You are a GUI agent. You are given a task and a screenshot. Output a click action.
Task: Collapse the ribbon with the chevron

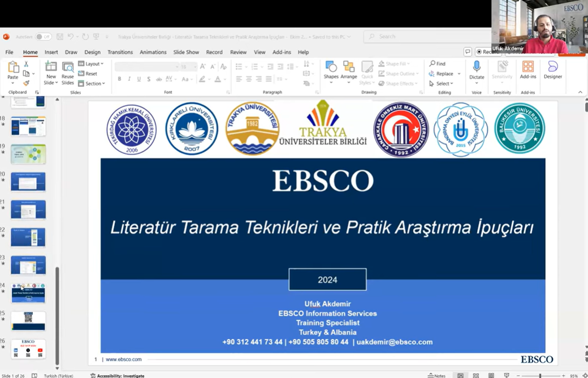pos(580,92)
